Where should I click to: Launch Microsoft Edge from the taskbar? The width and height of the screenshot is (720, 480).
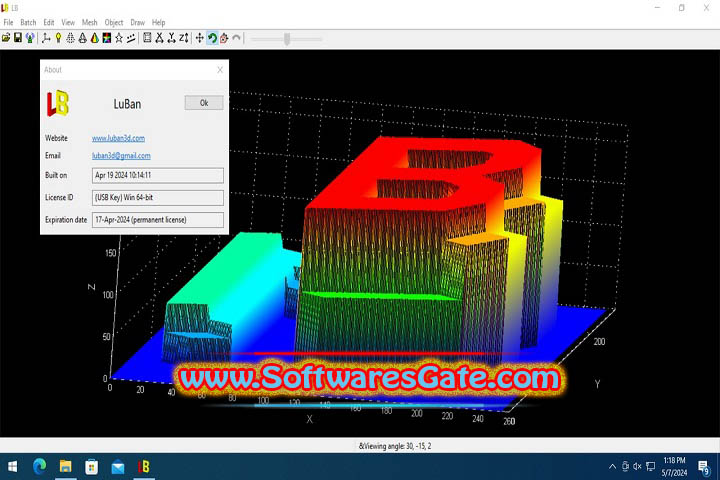[39, 467]
